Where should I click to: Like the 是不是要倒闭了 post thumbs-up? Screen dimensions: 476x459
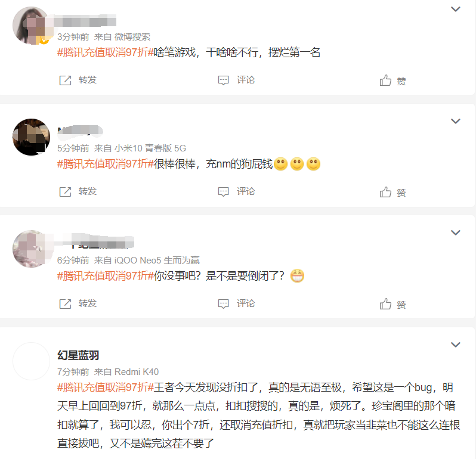(x=385, y=303)
